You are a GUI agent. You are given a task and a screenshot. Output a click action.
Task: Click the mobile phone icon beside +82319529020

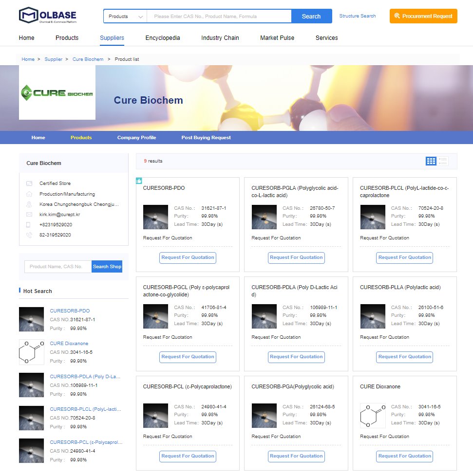tap(28, 225)
